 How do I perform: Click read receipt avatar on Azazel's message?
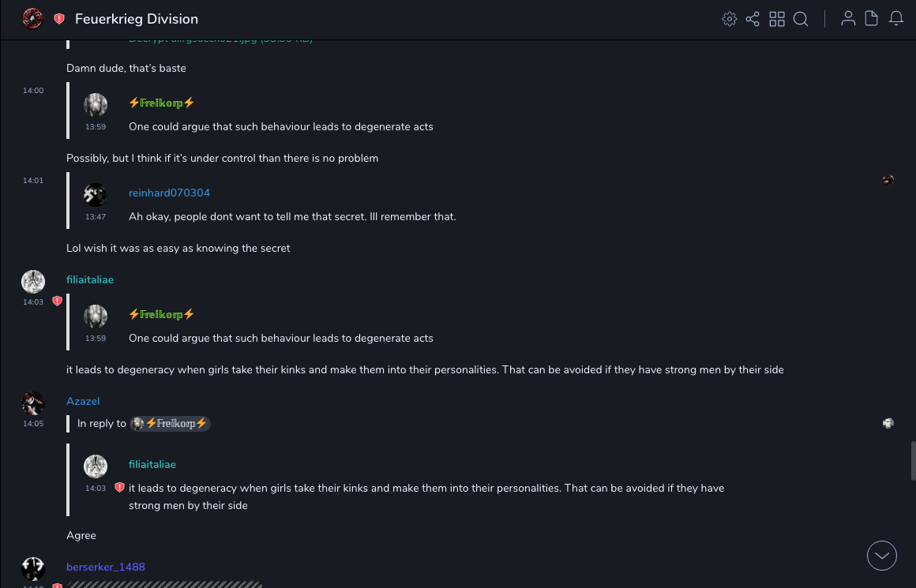(888, 424)
